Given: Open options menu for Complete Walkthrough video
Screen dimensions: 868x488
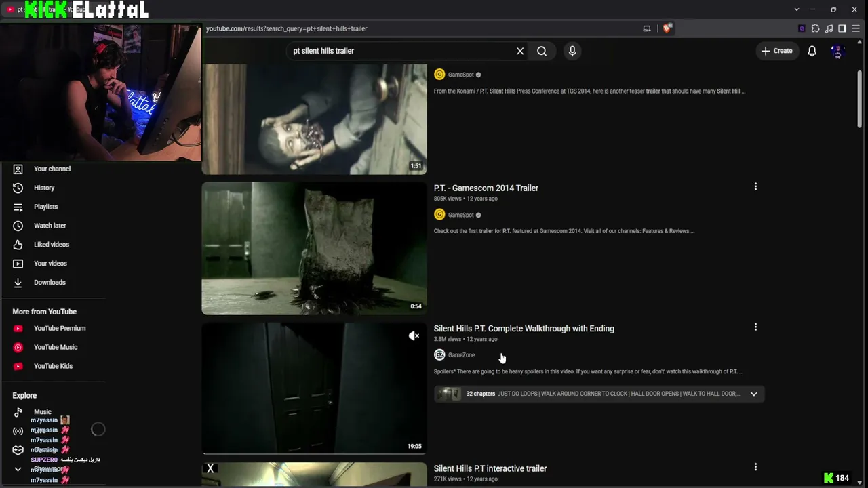Looking at the screenshot, I should (x=755, y=327).
